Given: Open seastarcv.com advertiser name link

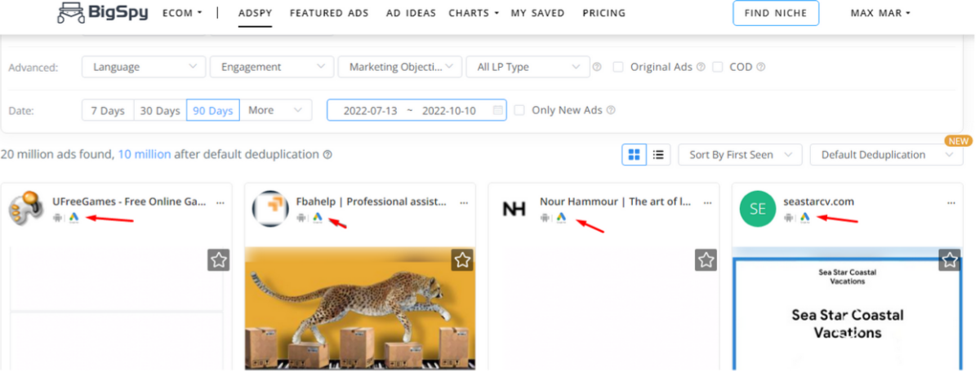Looking at the screenshot, I should [818, 202].
